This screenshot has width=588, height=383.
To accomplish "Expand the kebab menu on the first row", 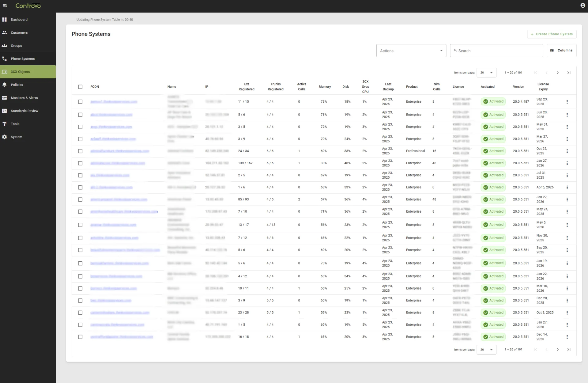I will (x=567, y=101).
